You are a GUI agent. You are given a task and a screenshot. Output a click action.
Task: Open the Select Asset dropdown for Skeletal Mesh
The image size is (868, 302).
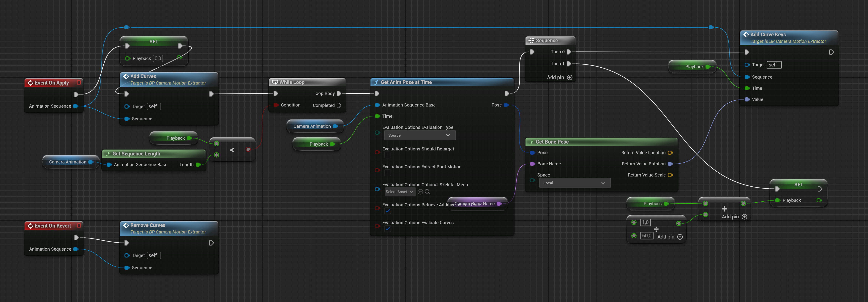400,192
